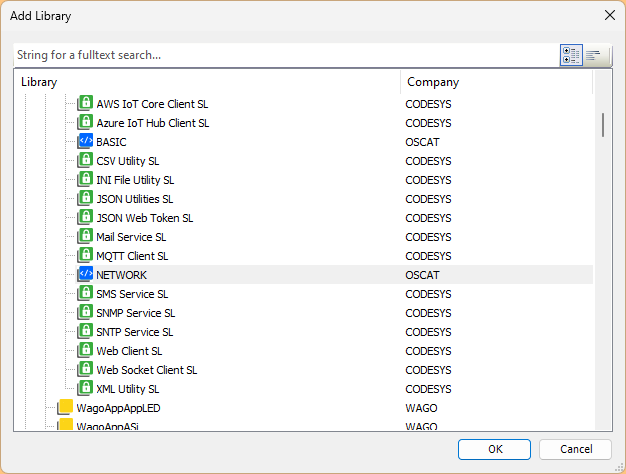Pick the CSV Utility SL library
Image resolution: width=626 pixels, height=474 pixels.
(128, 161)
